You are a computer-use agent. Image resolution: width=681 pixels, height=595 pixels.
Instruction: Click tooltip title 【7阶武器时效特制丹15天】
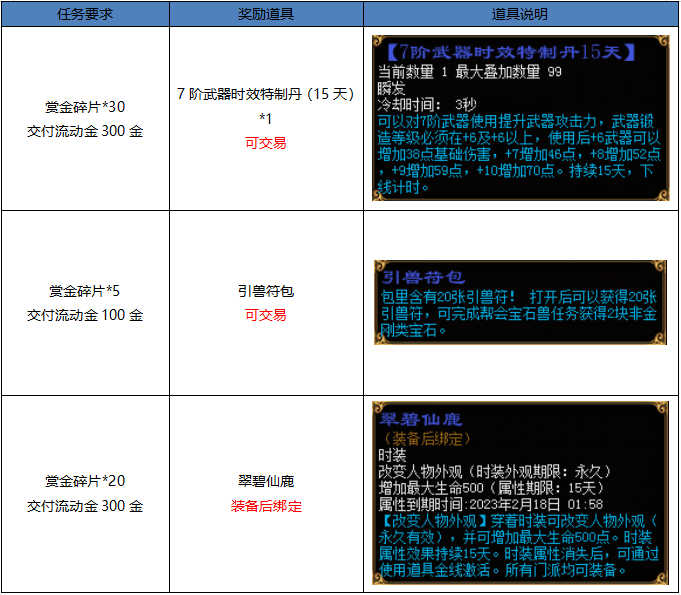click(x=512, y=52)
